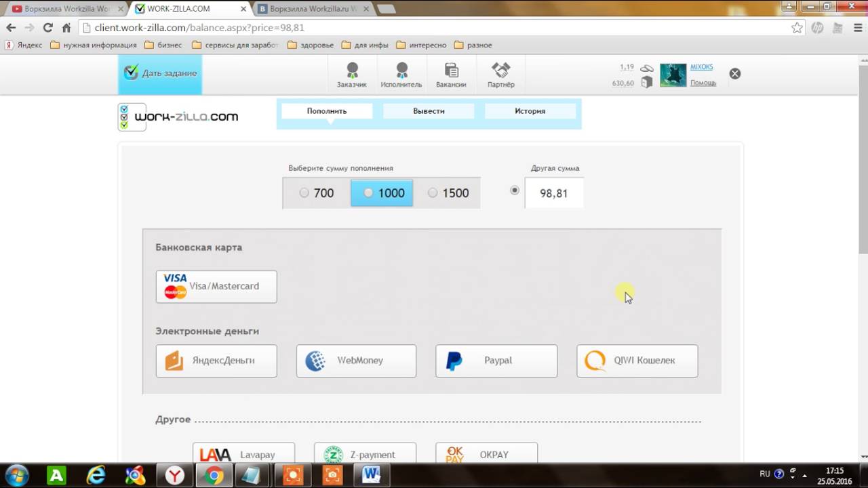
Task: Open для инфы bookmark folder
Action: (365, 45)
